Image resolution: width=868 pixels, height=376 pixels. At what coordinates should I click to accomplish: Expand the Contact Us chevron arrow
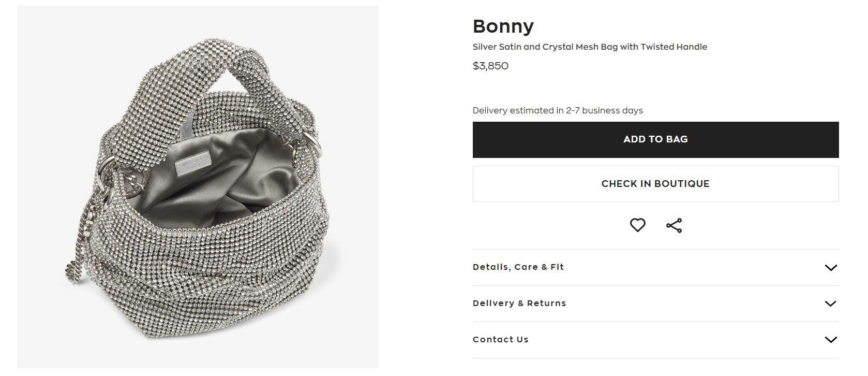click(x=830, y=340)
